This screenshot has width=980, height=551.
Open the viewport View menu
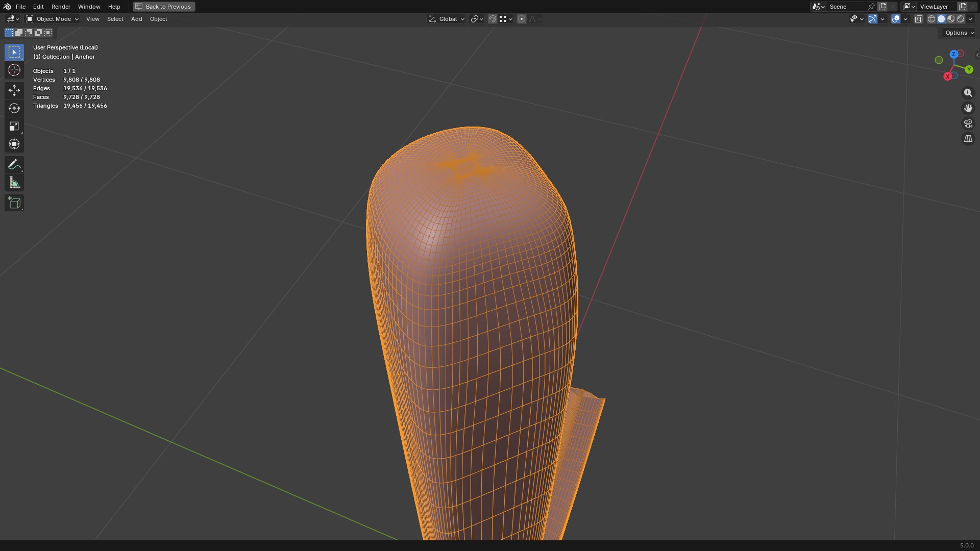click(x=92, y=19)
